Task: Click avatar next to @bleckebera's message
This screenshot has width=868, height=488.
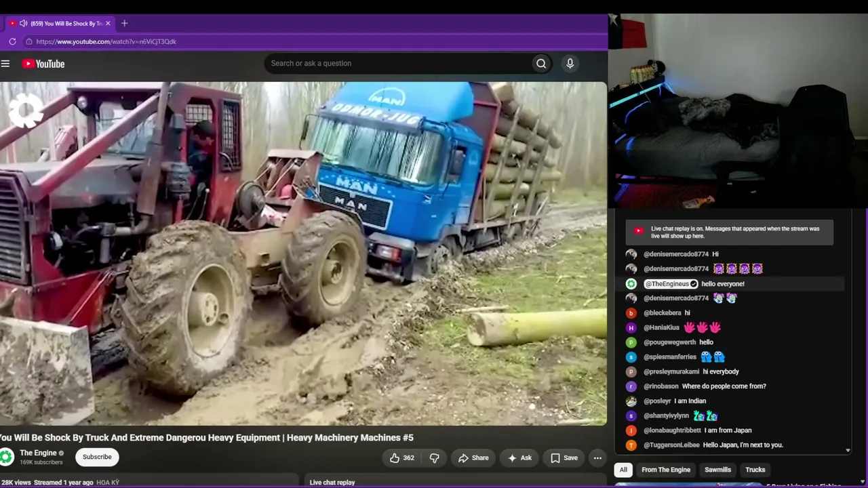Action: click(x=631, y=313)
